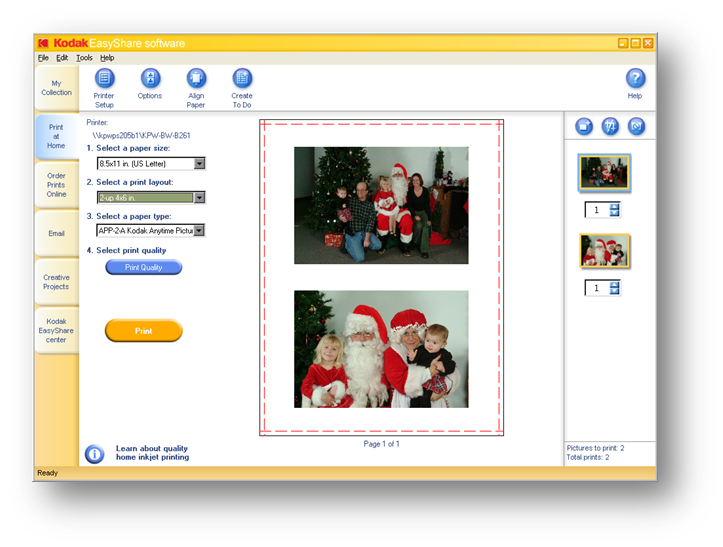Viewport: 723px width, 547px height.
Task: Open the Tools menu
Action: tap(84, 58)
